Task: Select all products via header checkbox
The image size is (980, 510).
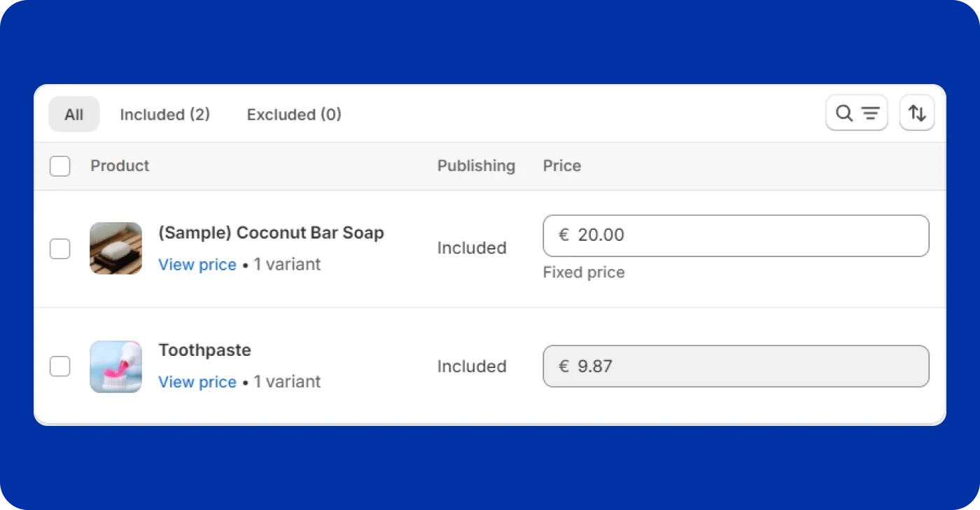Action: [x=60, y=166]
